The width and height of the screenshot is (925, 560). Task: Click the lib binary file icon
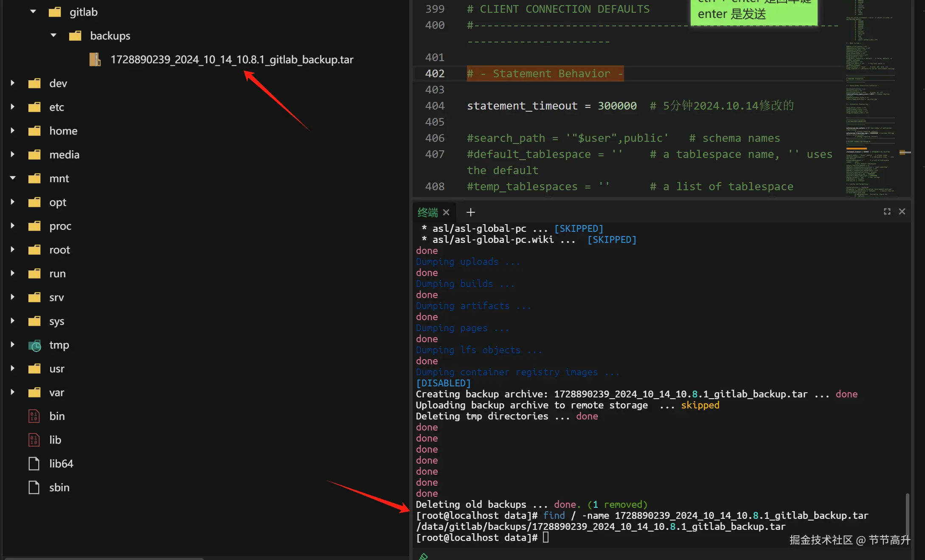point(34,440)
